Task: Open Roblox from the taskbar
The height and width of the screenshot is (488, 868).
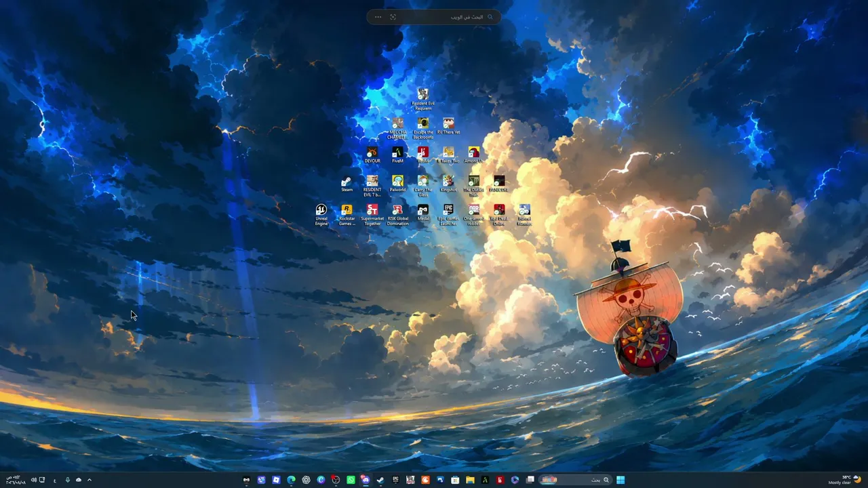Action: pyautogui.click(x=276, y=480)
